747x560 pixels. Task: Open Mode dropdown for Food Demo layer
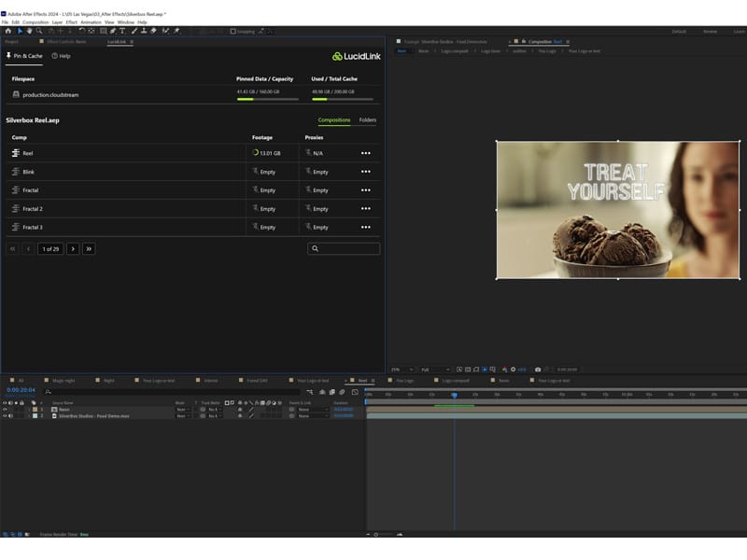[183, 416]
